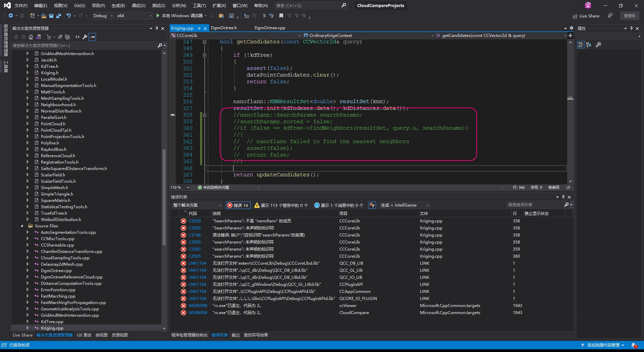644x352 pixels.
Task: Open error code C2039 link
Action: pos(195,221)
